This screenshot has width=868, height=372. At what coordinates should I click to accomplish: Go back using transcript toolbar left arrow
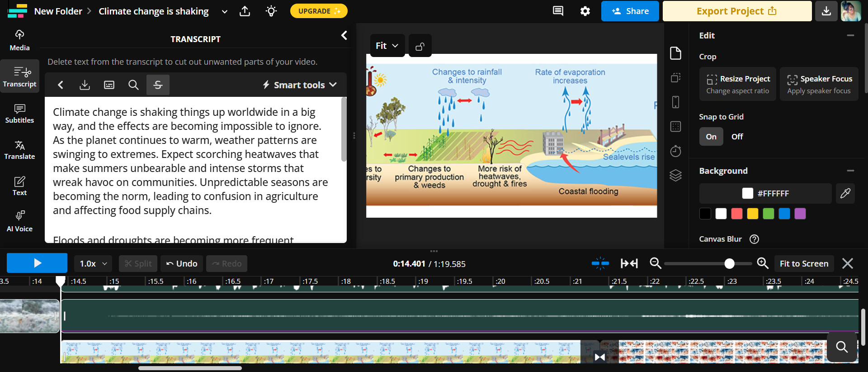(x=61, y=85)
